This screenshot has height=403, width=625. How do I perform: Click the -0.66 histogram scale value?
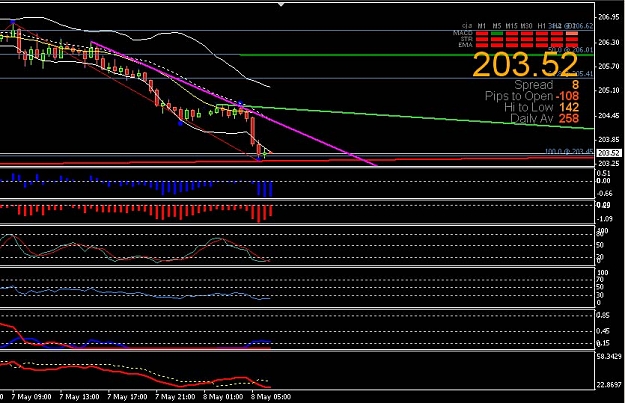[x=605, y=194]
